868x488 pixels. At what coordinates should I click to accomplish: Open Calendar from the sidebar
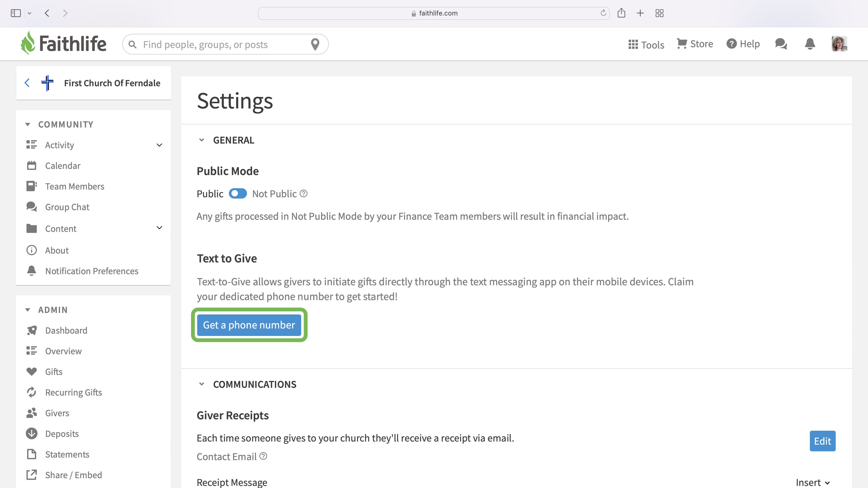coord(63,166)
